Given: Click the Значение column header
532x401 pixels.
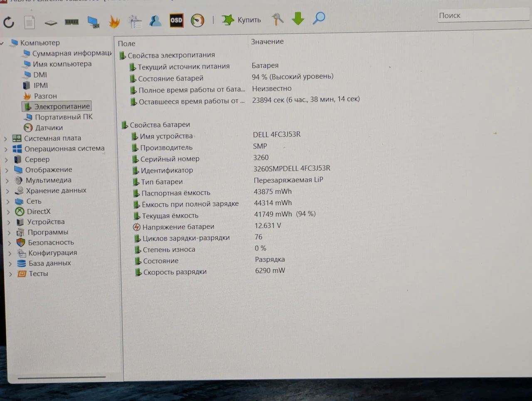Looking at the screenshot, I should point(267,42).
